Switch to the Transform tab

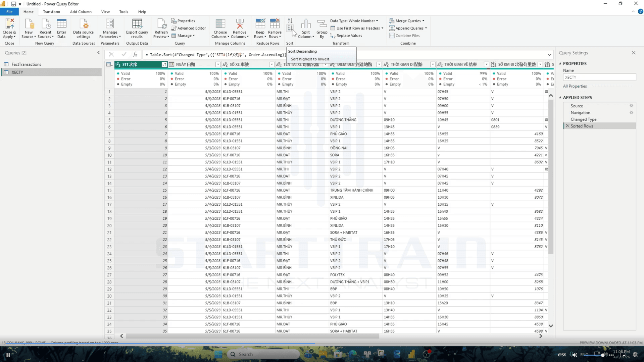click(51, 12)
